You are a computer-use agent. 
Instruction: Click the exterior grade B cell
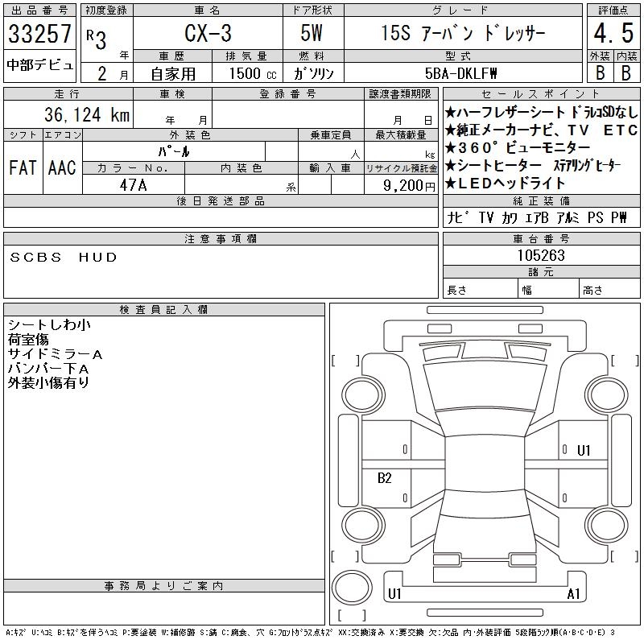600,73
